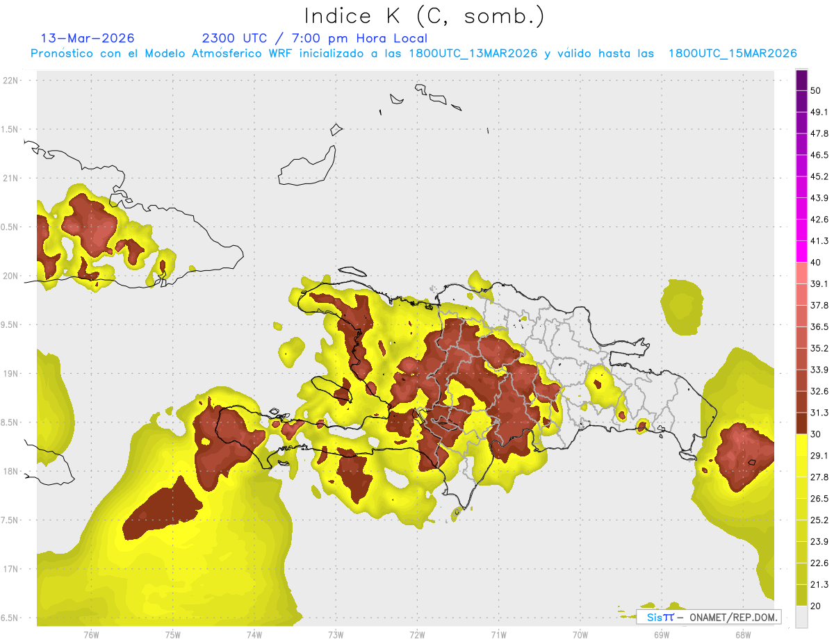Click the colorbar value "45.2"
Viewport: 834px width, 644px height.
point(819,176)
